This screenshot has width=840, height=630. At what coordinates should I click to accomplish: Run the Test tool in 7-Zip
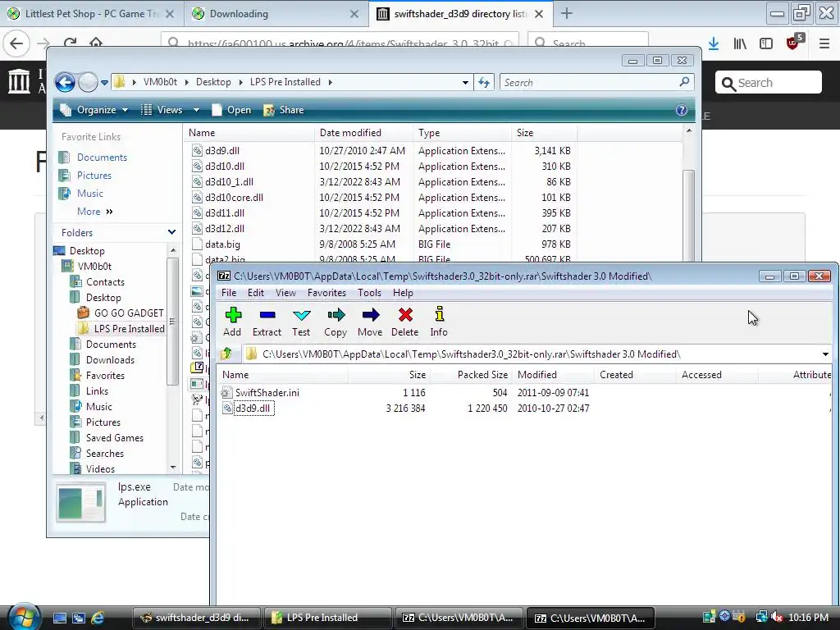click(301, 322)
